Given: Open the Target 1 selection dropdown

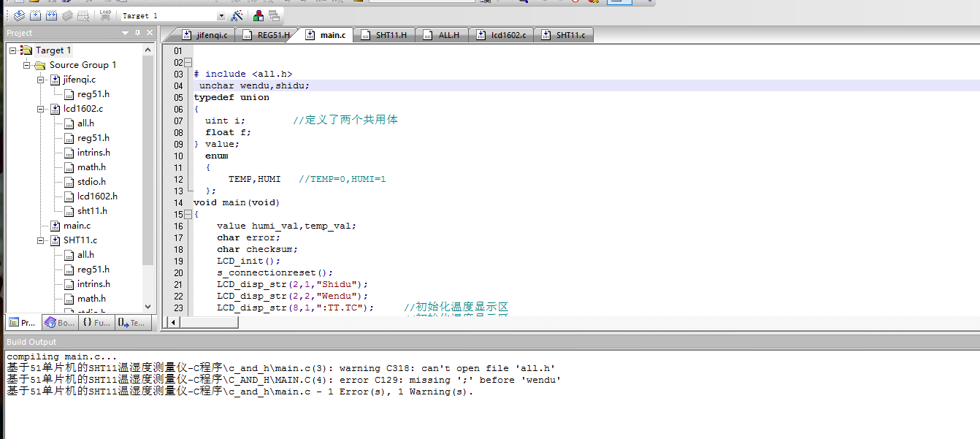Looking at the screenshot, I should pyautogui.click(x=221, y=15).
